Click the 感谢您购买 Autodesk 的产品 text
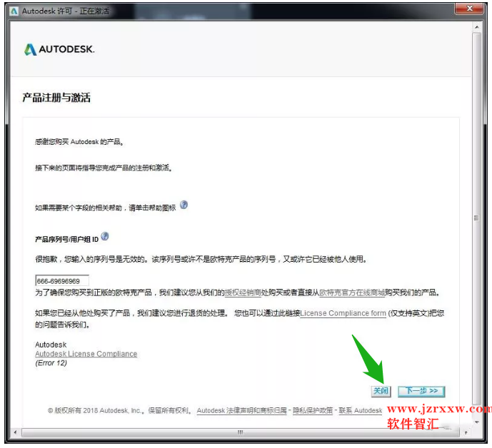The height and width of the screenshot is (448, 492). [x=79, y=142]
